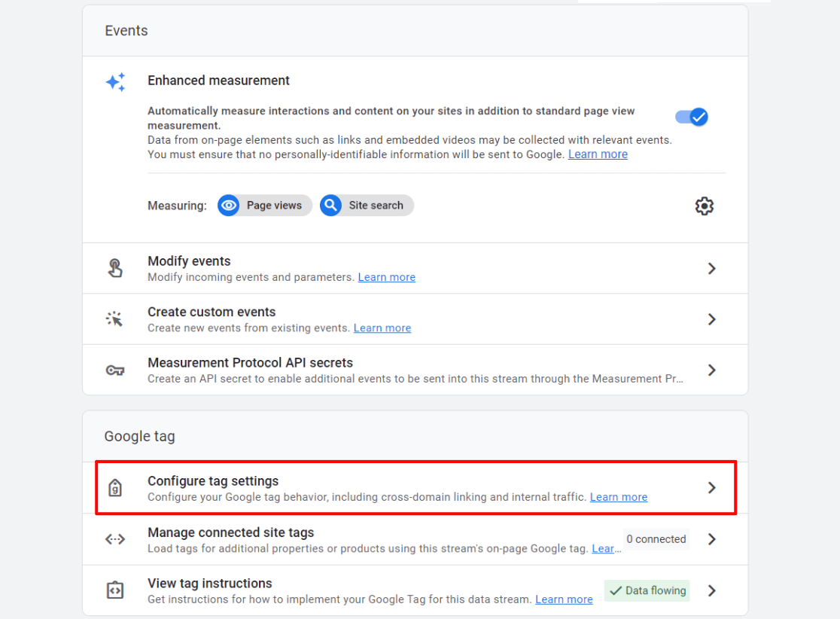This screenshot has height=619, width=840.
Task: Select the Modify events touch icon
Action: pyautogui.click(x=115, y=267)
